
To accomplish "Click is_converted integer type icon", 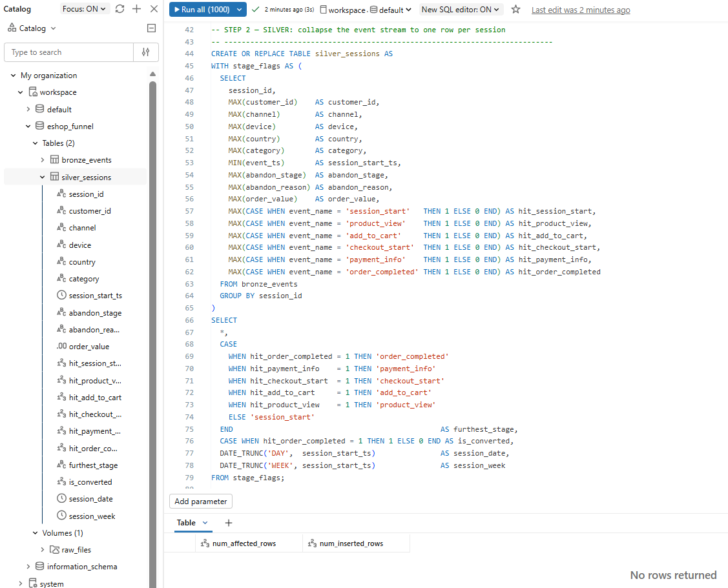I will [61, 482].
